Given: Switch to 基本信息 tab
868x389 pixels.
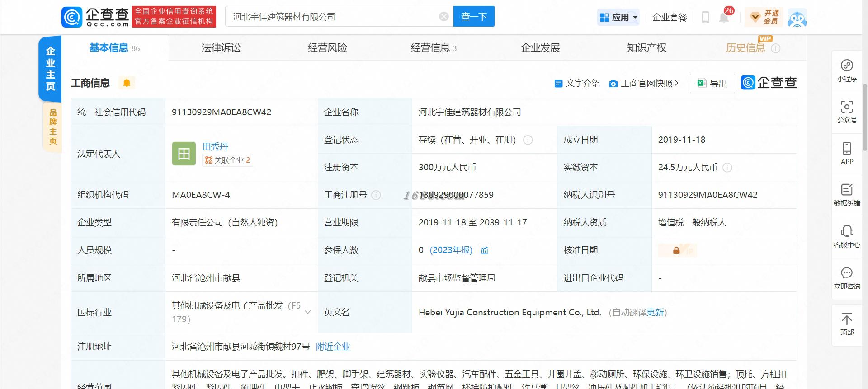Looking at the screenshot, I should 114,48.
